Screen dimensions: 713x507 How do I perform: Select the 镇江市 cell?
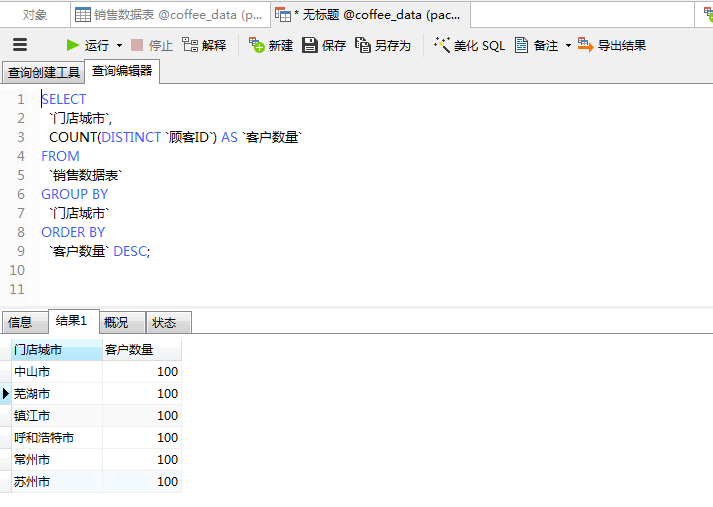tap(57, 416)
